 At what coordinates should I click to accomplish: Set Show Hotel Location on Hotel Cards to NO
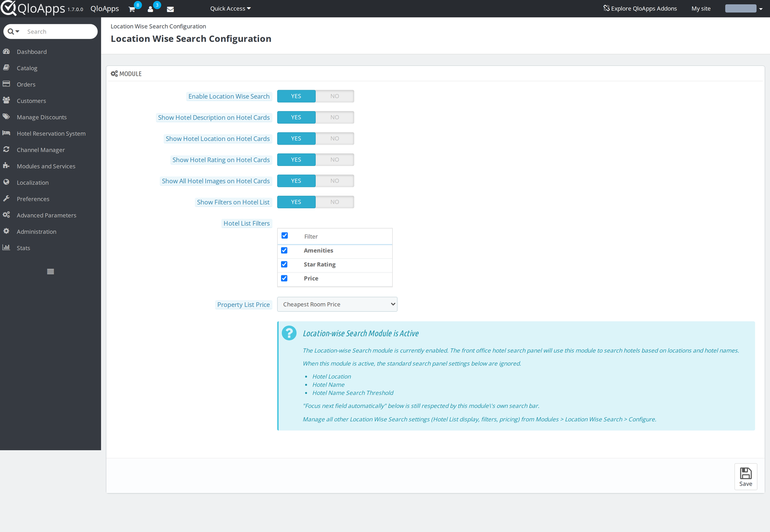point(334,138)
